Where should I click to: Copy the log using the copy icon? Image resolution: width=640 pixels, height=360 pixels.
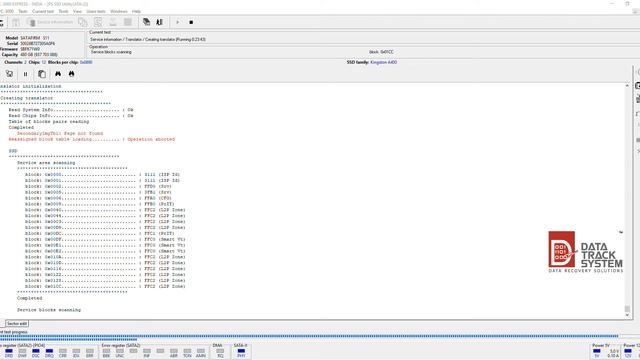pyautogui.click(x=42, y=74)
